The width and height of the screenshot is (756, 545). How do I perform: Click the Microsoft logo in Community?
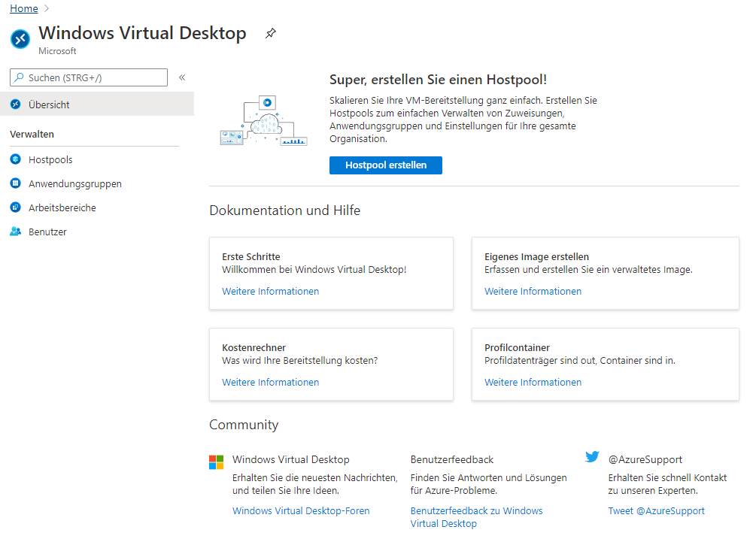(216, 462)
